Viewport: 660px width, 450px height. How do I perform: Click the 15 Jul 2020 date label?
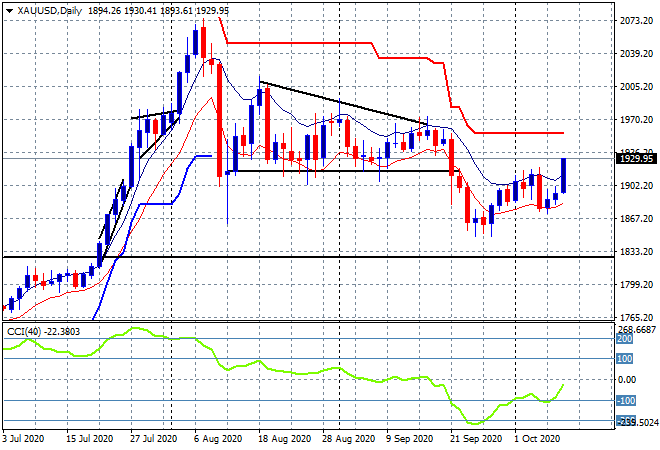[x=90, y=439]
